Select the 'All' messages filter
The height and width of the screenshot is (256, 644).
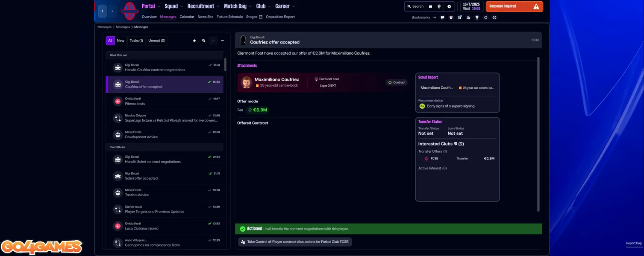tap(110, 41)
